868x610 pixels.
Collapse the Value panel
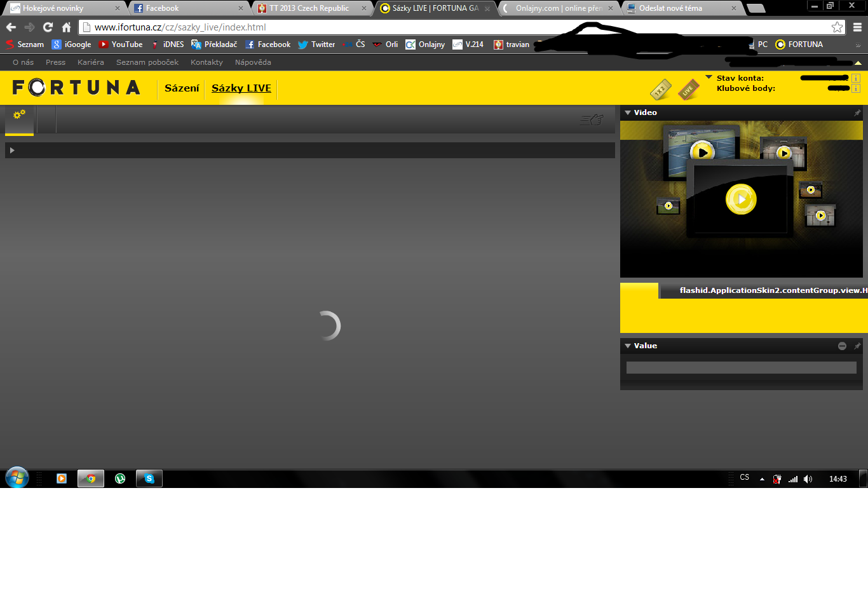click(628, 346)
